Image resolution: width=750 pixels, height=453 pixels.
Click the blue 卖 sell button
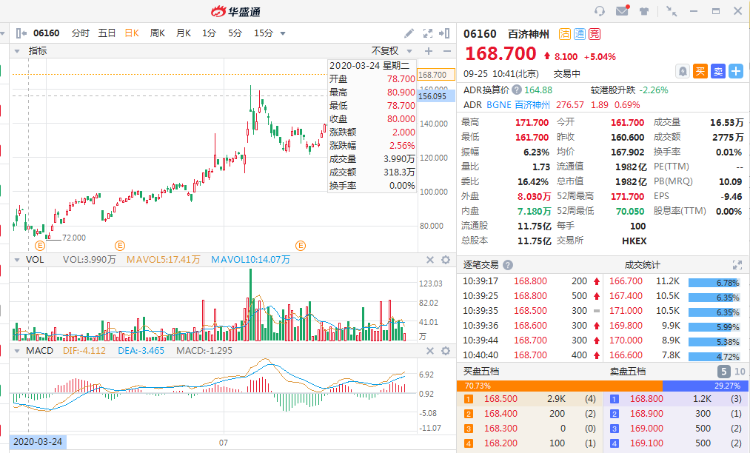pyautogui.click(x=718, y=72)
